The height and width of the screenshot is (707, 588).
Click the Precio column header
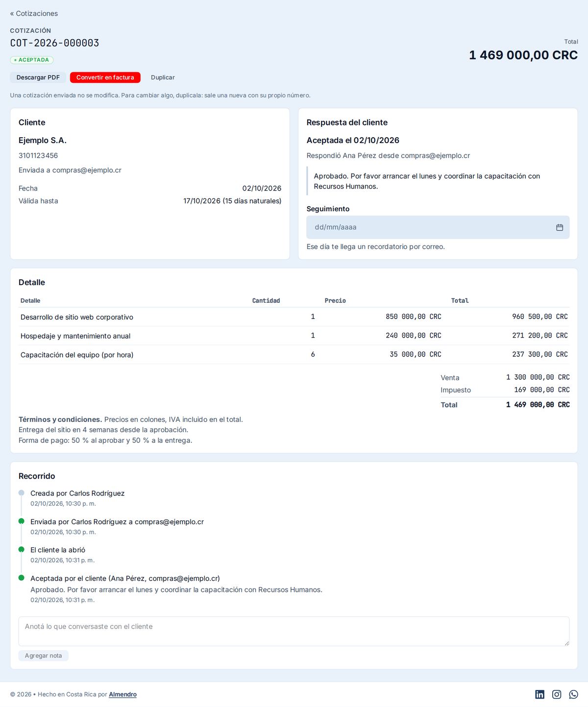(335, 301)
